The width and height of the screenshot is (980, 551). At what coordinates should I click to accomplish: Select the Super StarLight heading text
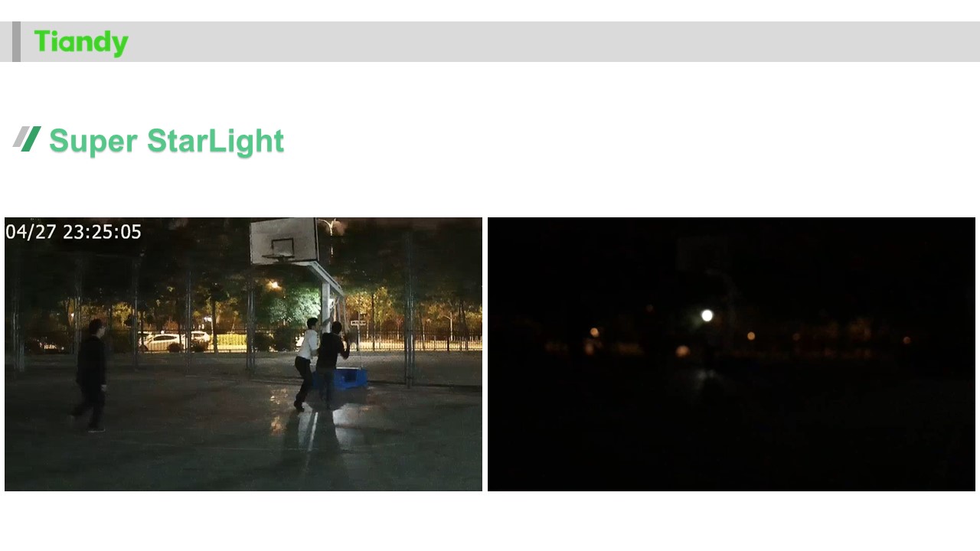click(166, 141)
